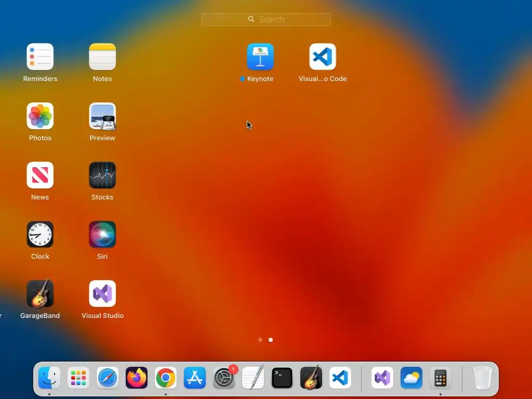Click the "Visual...o Code" label text
This screenshot has height=399, width=532.
[323, 79]
